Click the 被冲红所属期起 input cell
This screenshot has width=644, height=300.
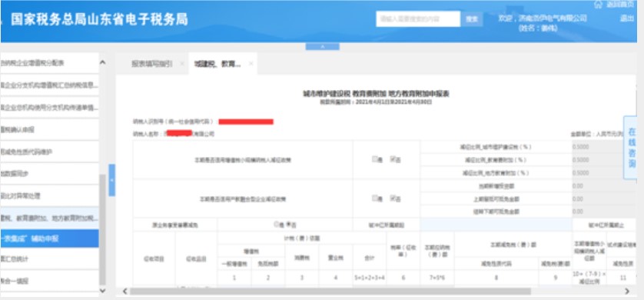point(496,225)
